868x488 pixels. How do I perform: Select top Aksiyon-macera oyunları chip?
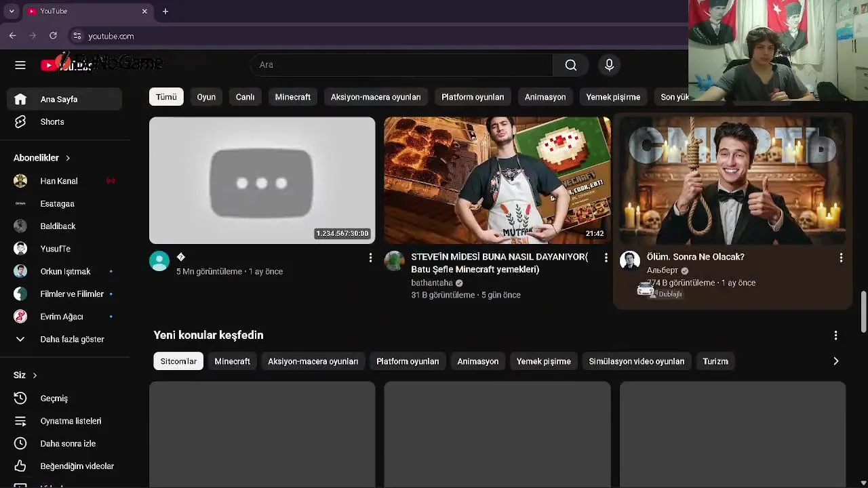tap(376, 97)
